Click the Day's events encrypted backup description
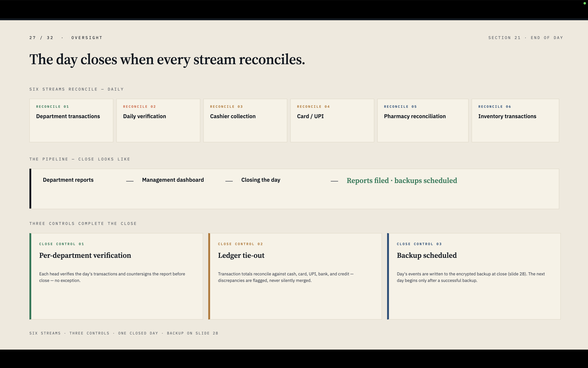Viewport: 588px width, 368px height. 471,277
